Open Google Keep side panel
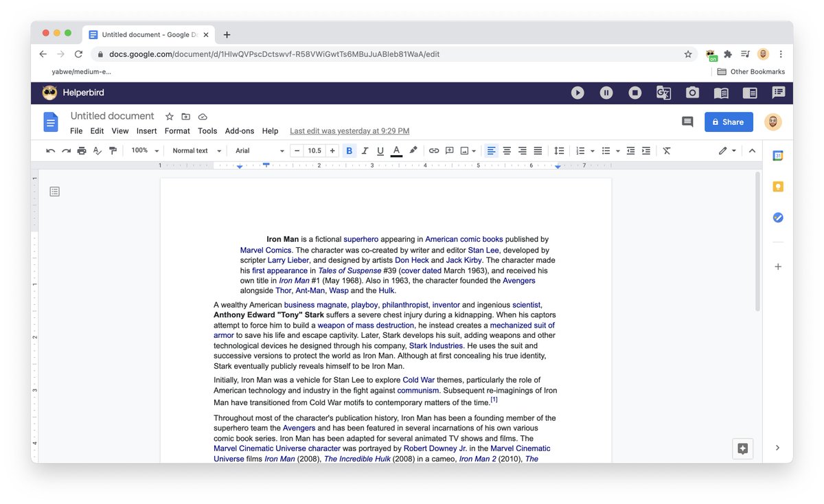Image resolution: width=824 pixels, height=504 pixels. click(x=778, y=187)
